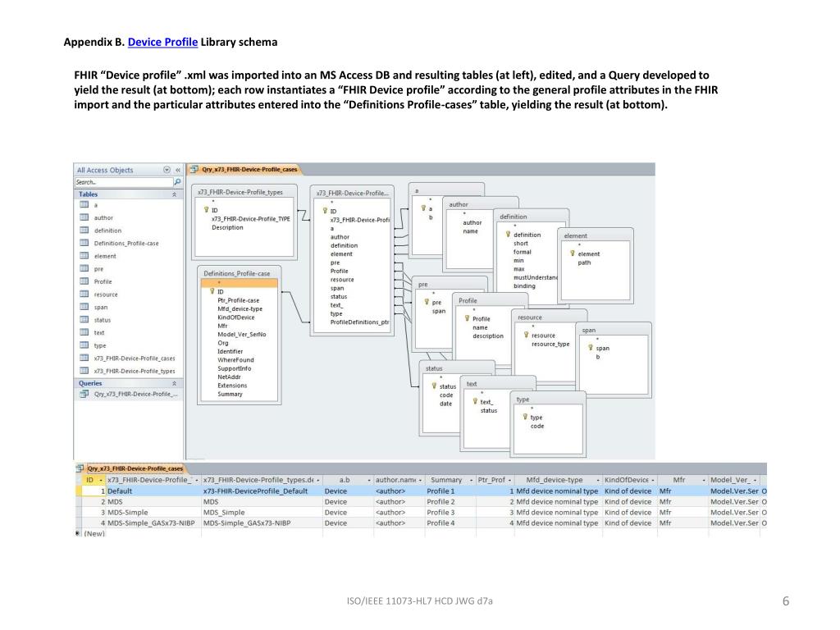
Task: Click the Definitions_Profile-case table icon
Action: 84,243
